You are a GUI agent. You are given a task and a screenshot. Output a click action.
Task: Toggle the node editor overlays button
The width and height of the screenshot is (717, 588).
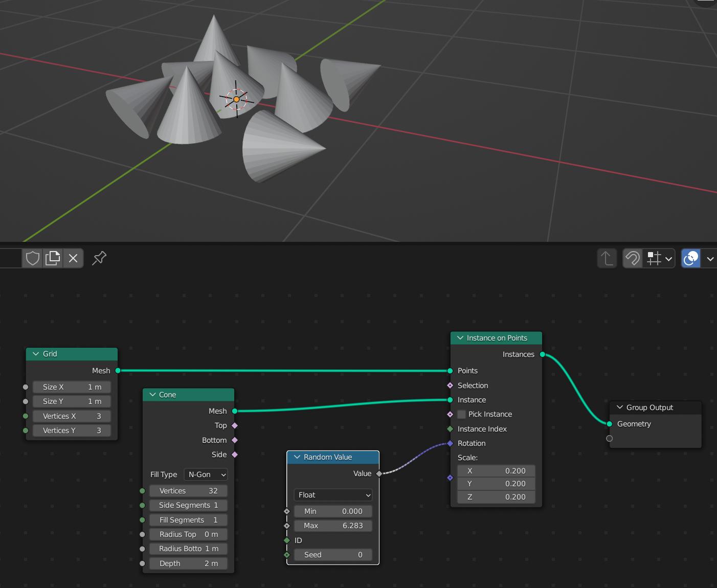coord(691,258)
